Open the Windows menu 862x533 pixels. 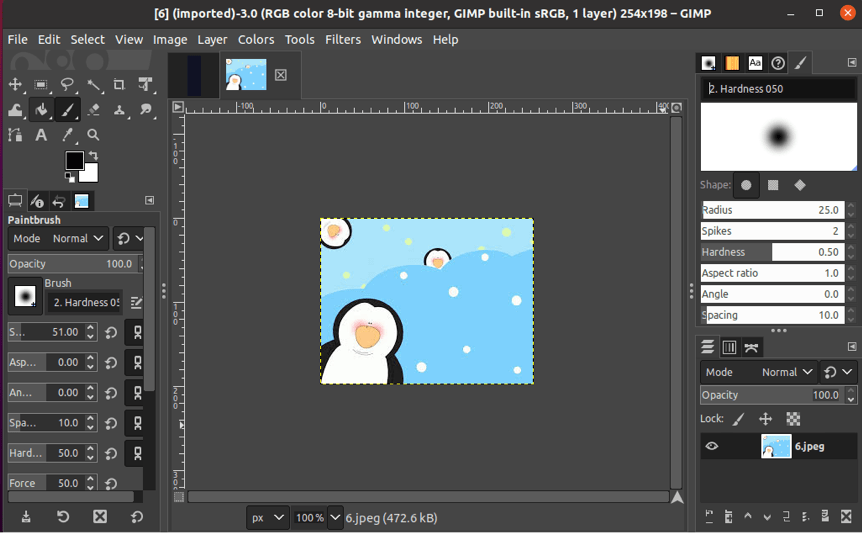[396, 40]
